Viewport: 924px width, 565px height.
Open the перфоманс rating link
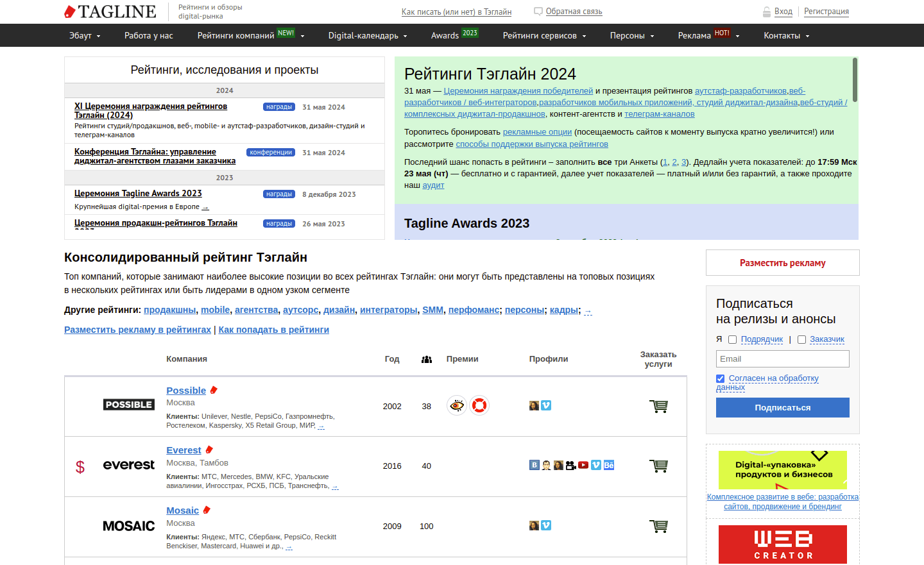point(474,310)
